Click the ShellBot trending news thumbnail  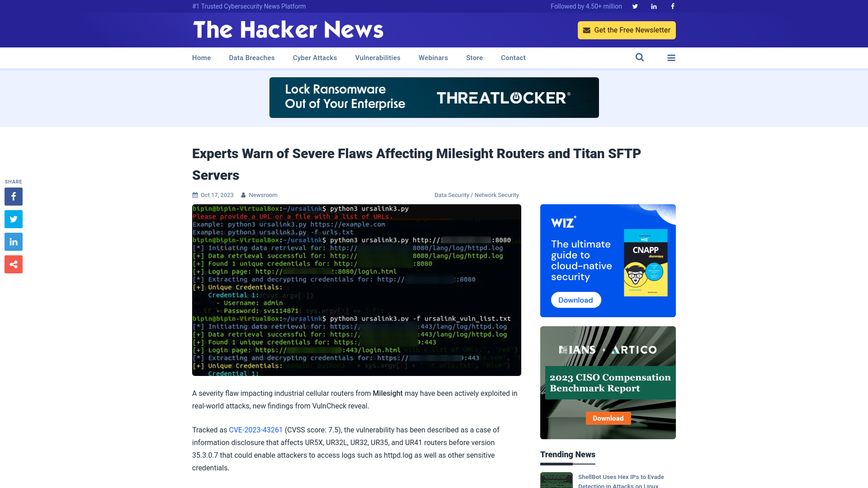pos(556,480)
